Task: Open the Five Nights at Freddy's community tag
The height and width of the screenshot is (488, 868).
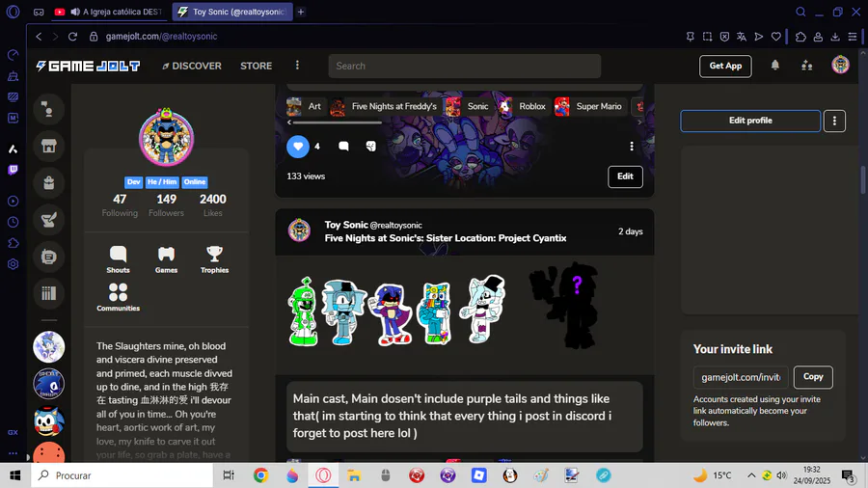Action: click(x=384, y=106)
